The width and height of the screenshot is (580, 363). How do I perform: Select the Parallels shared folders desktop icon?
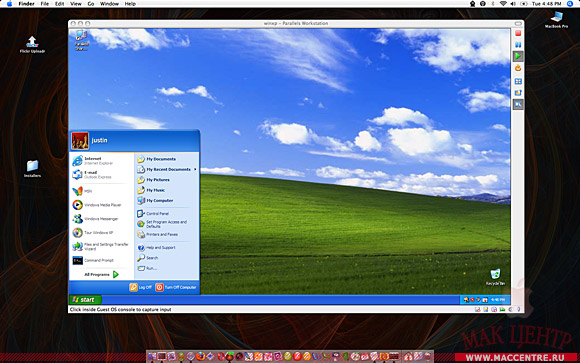pyautogui.click(x=81, y=40)
